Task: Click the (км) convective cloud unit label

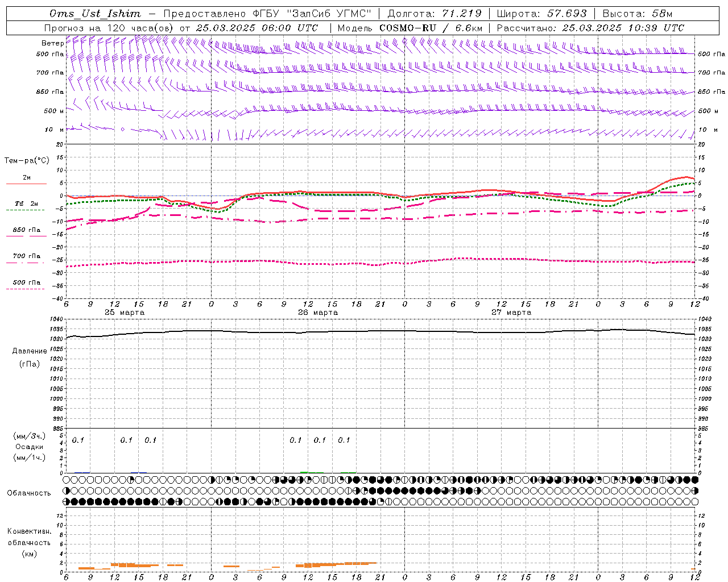Action: click(x=29, y=554)
